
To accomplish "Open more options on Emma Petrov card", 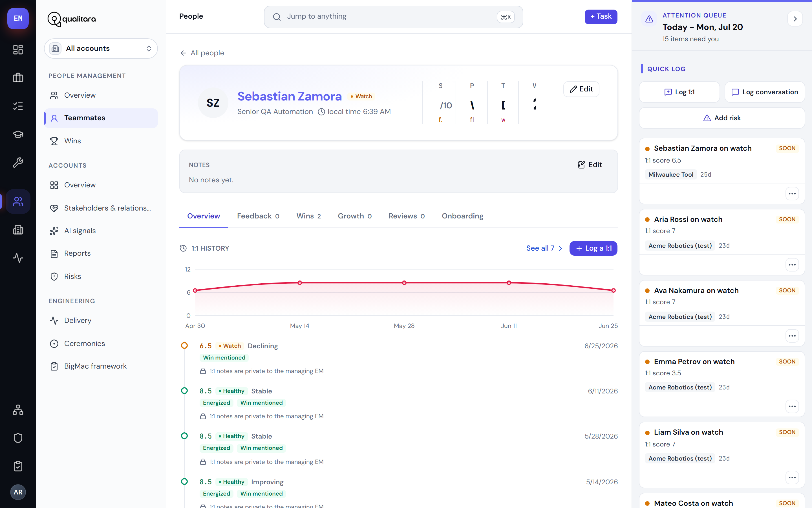I will tap(792, 406).
